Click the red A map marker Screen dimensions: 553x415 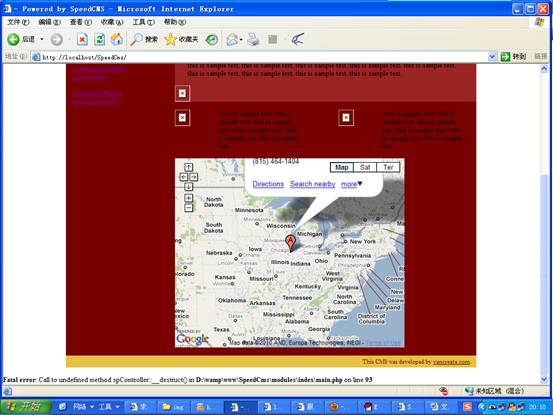290,243
